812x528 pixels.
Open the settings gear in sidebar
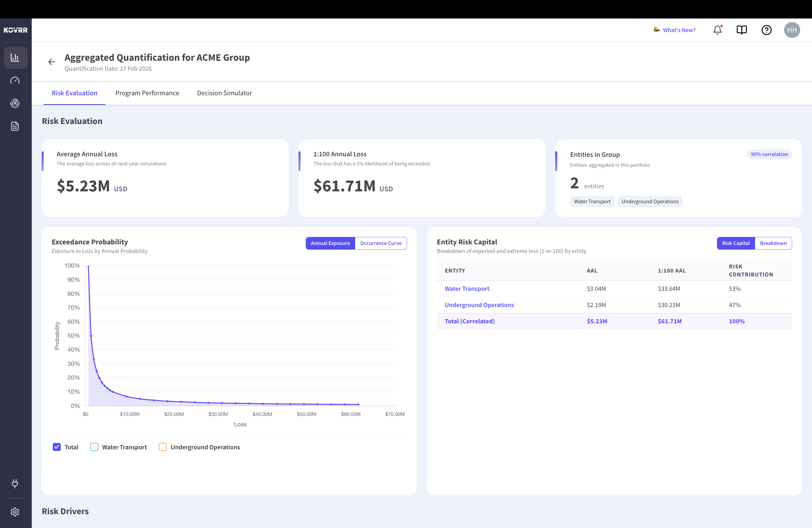tap(15, 512)
